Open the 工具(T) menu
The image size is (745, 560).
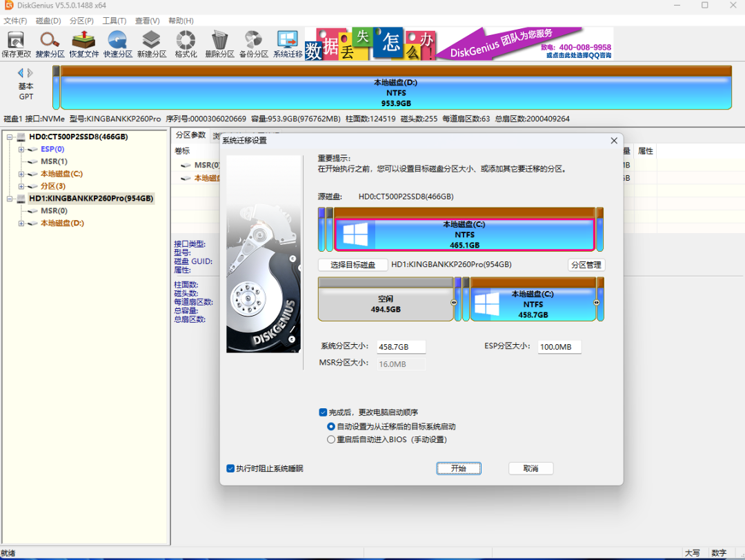click(x=115, y=21)
